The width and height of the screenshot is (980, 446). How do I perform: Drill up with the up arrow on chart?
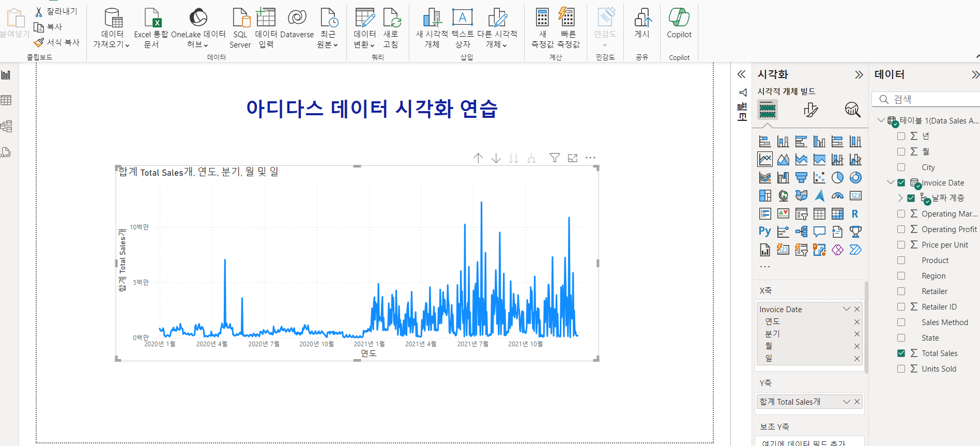point(478,158)
